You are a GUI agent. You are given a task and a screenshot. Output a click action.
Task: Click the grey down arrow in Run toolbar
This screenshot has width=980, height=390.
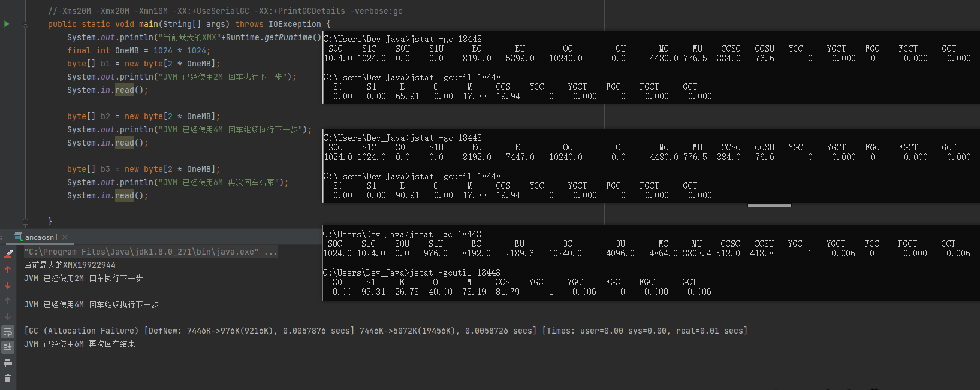pyautogui.click(x=8, y=316)
